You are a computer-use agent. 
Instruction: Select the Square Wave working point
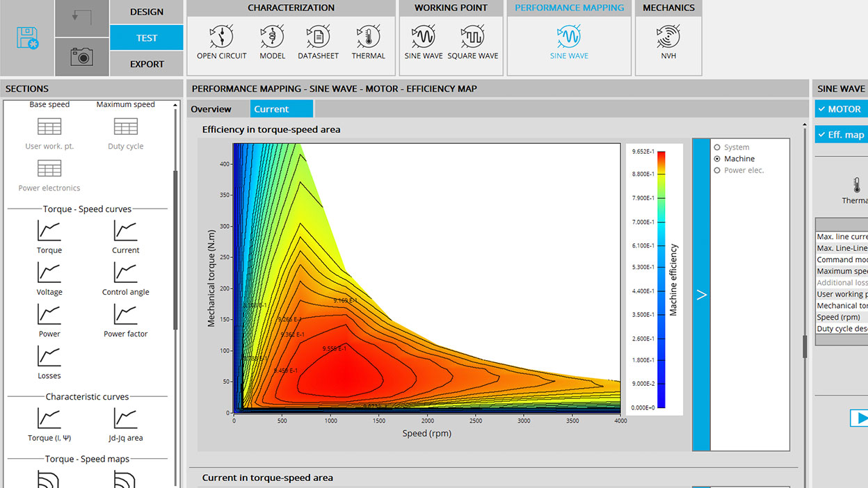(x=473, y=42)
